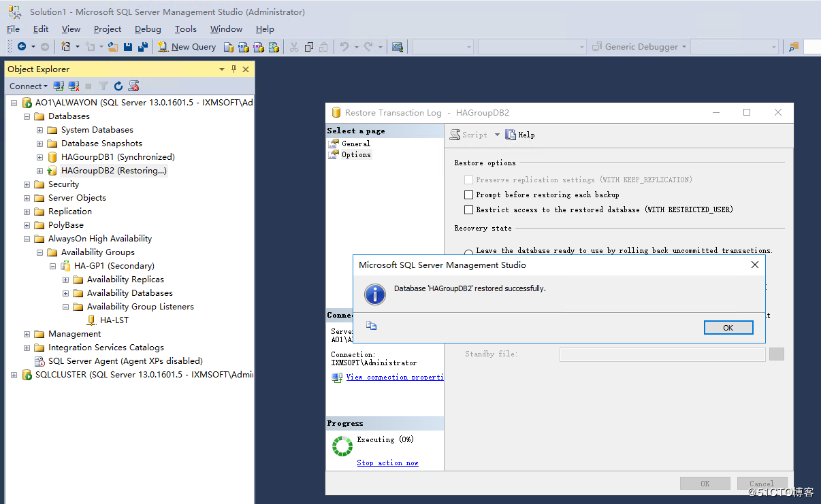Image resolution: width=821 pixels, height=504 pixels.
Task: Click the Standby file input field
Action: click(x=662, y=354)
